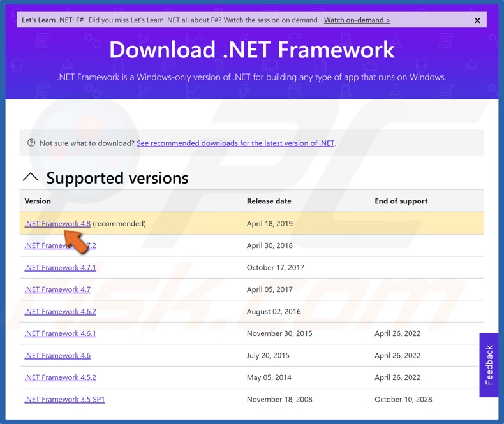504x424 pixels.
Task: Open .NET Framework 4.6.1 link
Action: click(x=60, y=333)
